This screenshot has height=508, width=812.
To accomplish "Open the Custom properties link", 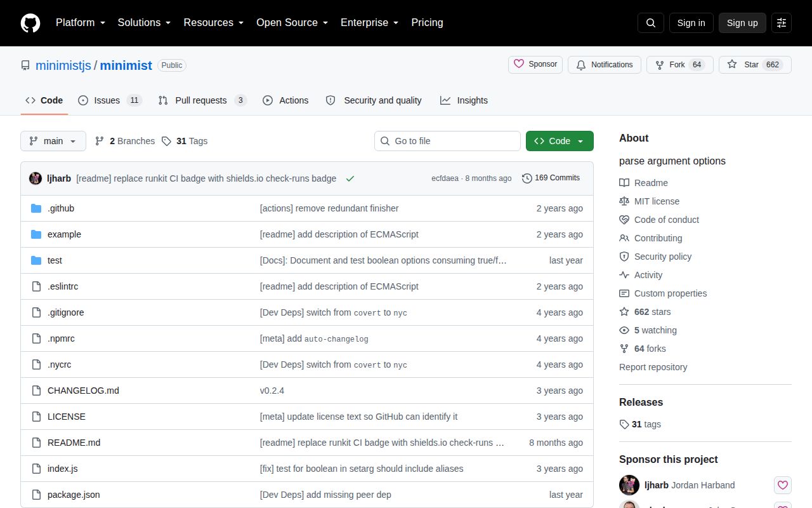I will coord(663,293).
